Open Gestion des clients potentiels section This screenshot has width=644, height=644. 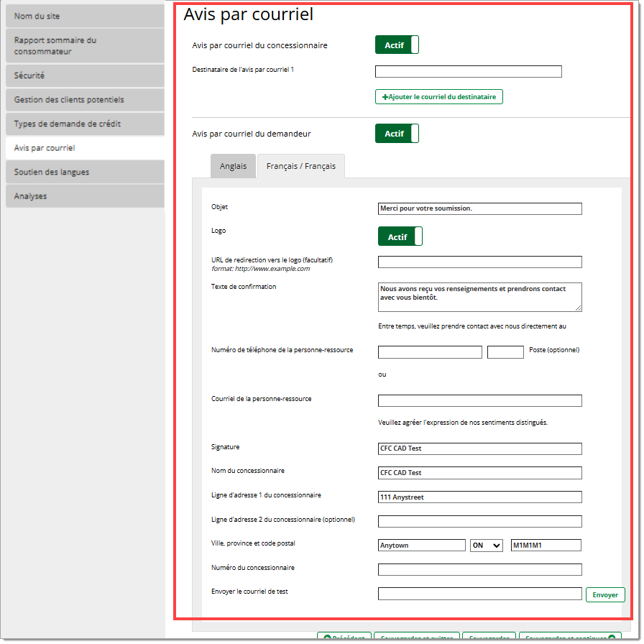85,100
